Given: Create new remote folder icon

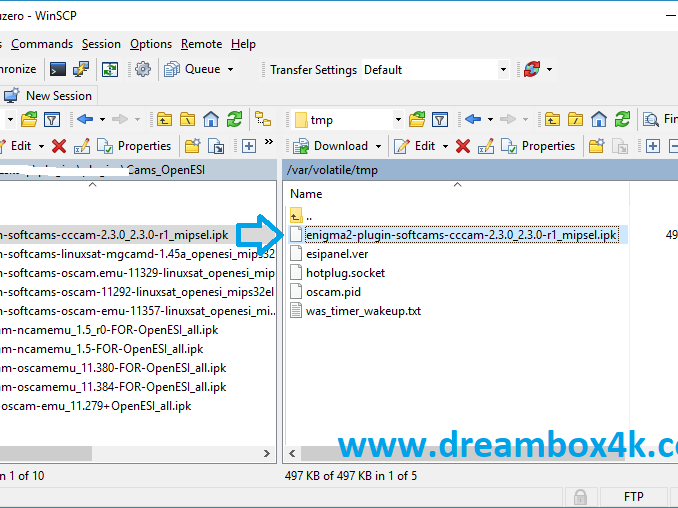Looking at the screenshot, I should pyautogui.click(x=596, y=146).
